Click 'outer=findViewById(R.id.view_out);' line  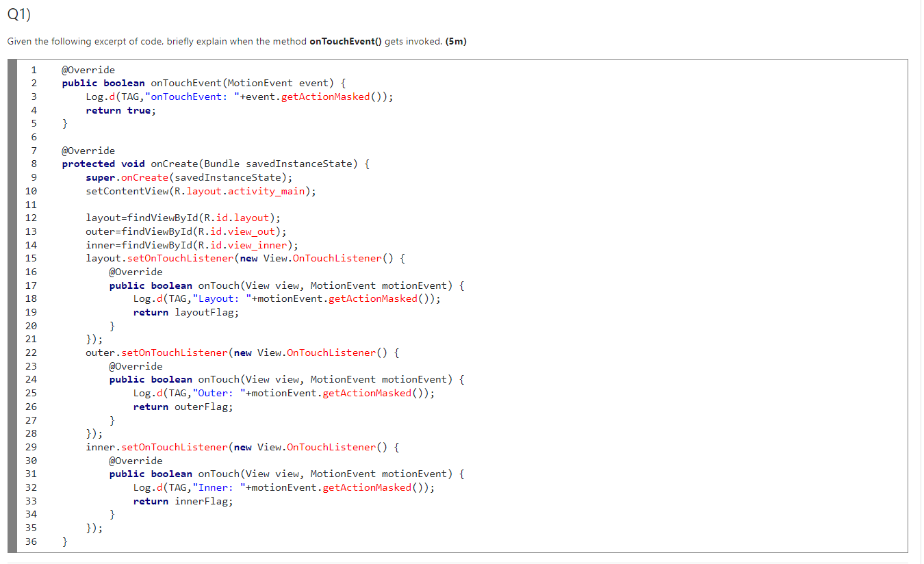coord(186,231)
